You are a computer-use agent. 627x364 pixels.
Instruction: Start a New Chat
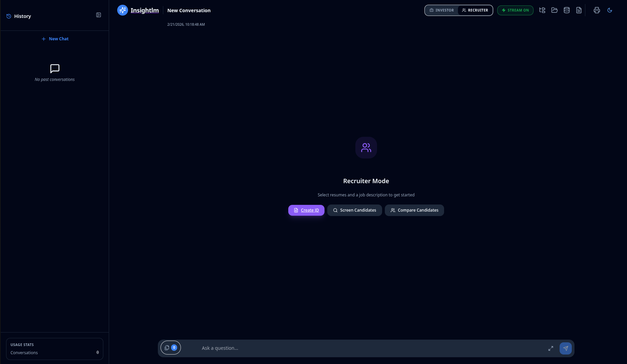(x=55, y=39)
